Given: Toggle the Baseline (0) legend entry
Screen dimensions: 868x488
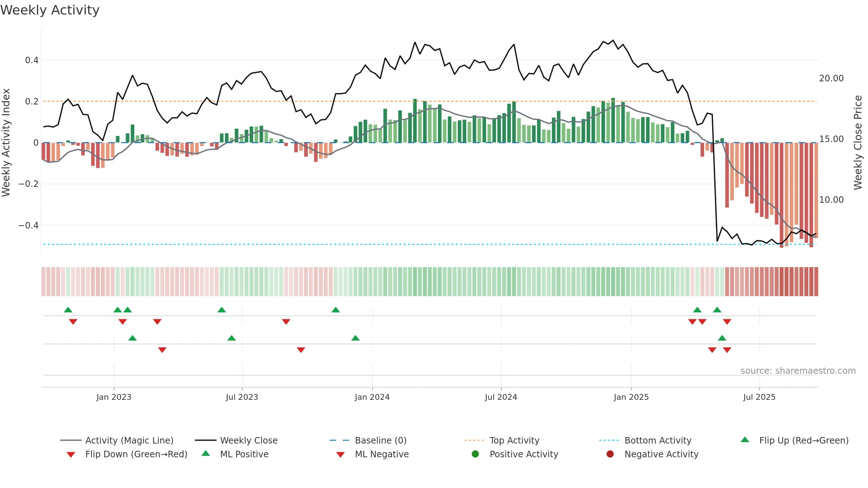Looking at the screenshot, I should pyautogui.click(x=368, y=440).
